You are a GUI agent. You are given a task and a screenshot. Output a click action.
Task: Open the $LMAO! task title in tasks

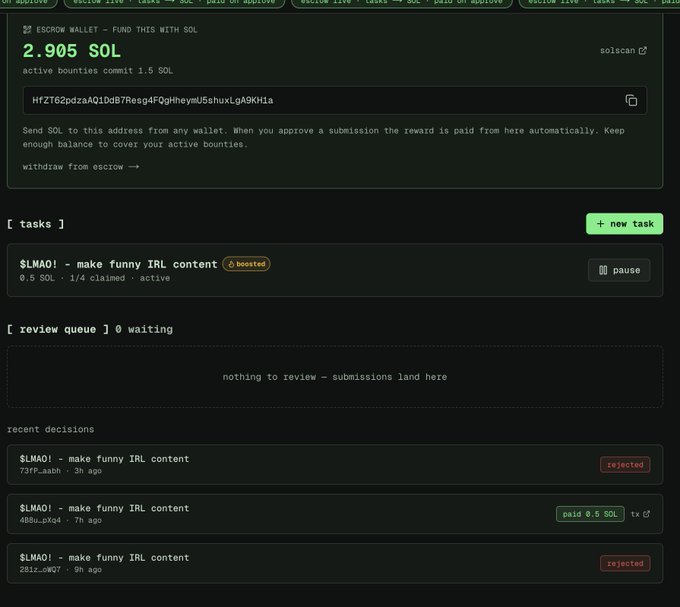coord(118,264)
